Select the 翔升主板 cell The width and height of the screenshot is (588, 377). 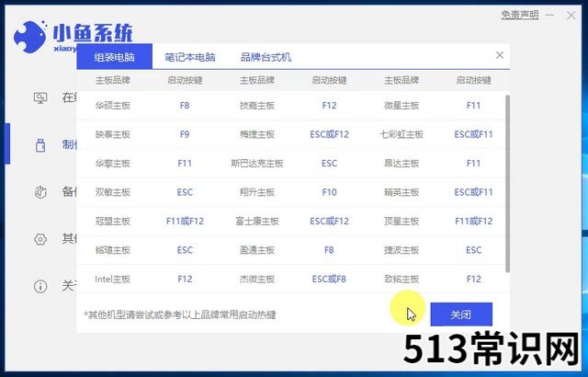257,192
